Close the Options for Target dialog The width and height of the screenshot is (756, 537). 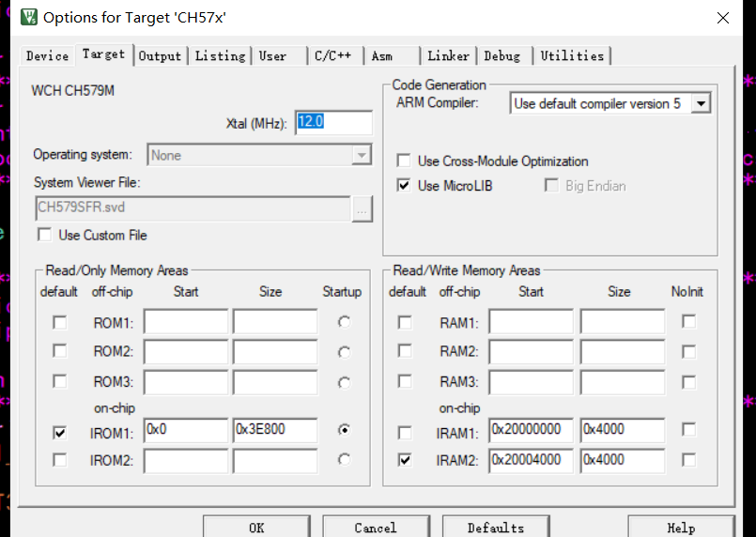pos(722,18)
